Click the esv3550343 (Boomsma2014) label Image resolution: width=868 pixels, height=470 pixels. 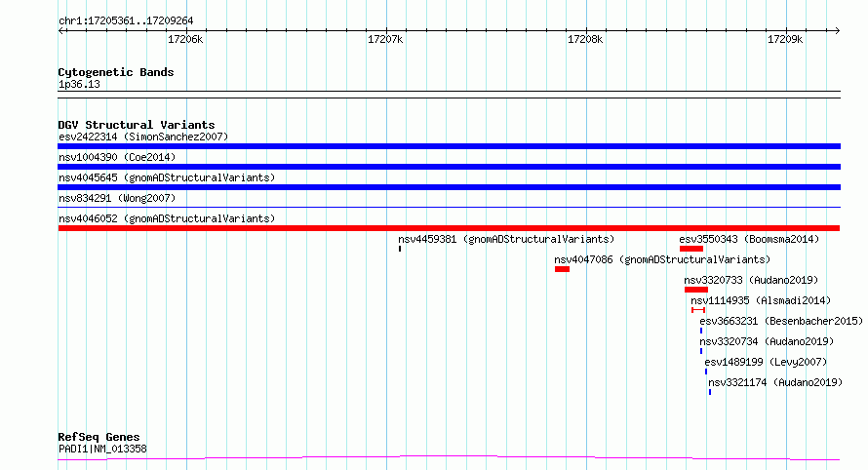[x=749, y=239]
